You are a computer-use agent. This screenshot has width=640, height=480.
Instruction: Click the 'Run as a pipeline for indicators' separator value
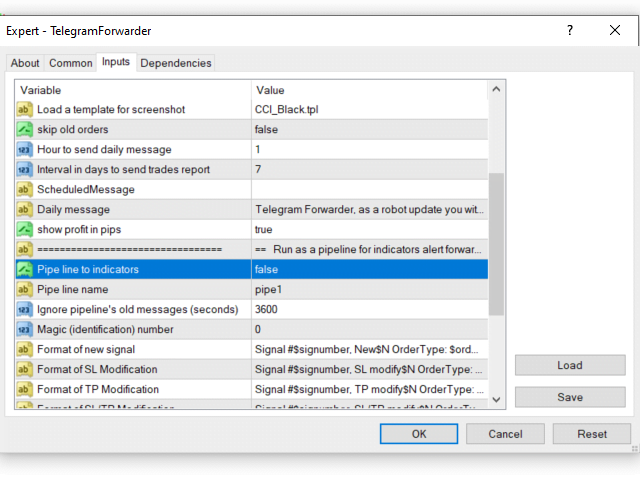[370, 249]
